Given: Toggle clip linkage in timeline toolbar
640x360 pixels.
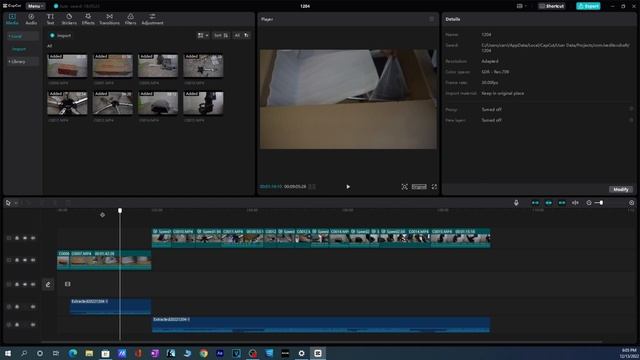Looking at the screenshot, I should click(562, 203).
